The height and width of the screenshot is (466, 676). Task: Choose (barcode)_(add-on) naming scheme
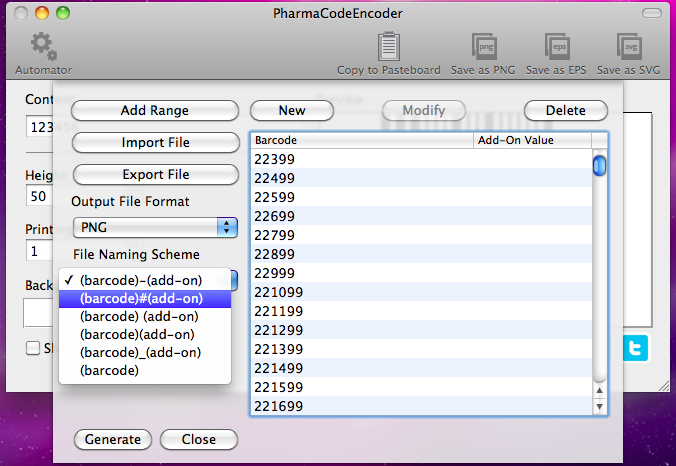point(145,353)
